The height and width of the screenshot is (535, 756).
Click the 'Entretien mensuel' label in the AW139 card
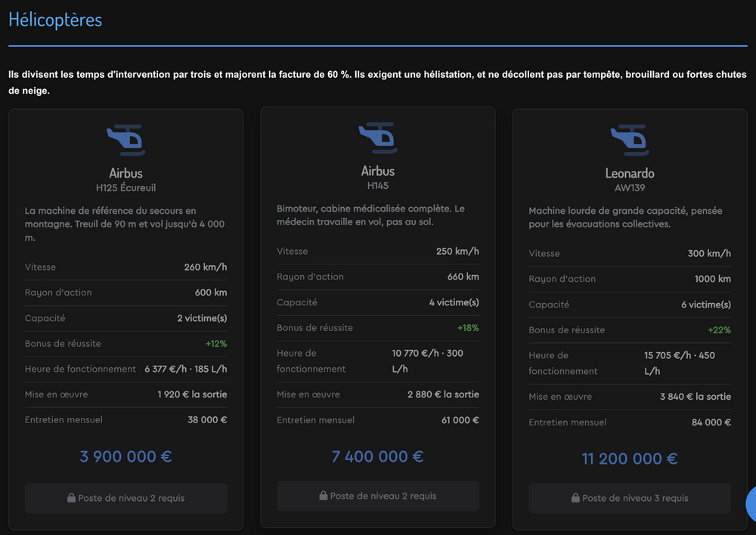(568, 422)
